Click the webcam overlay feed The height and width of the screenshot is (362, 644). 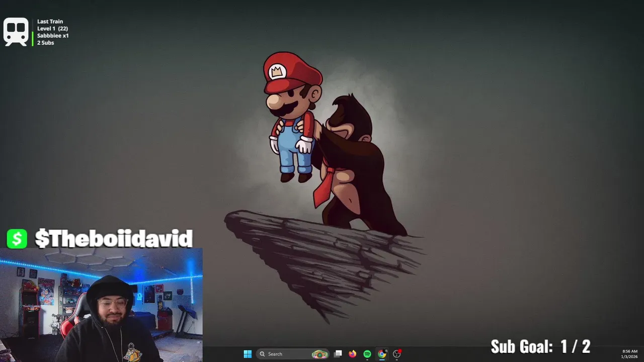point(101,305)
